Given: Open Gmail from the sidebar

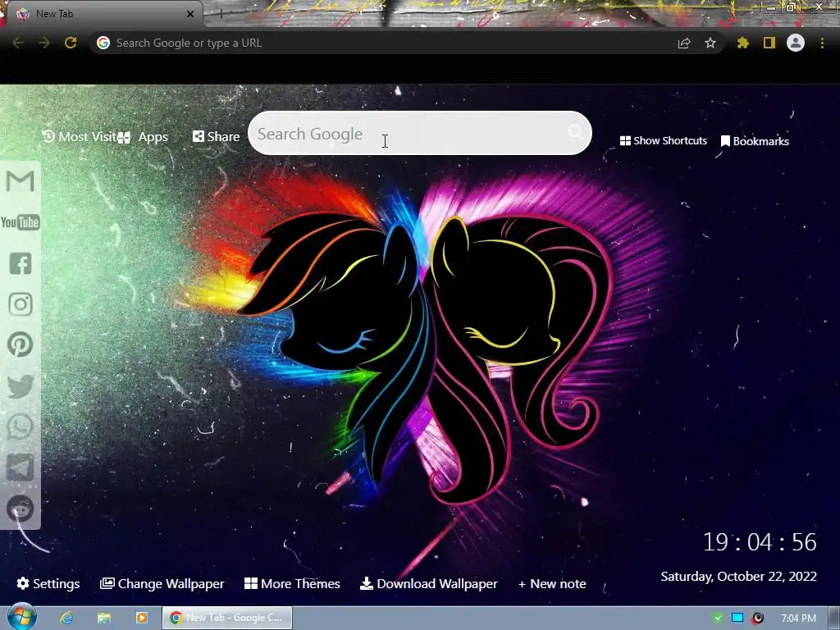Looking at the screenshot, I should click(21, 181).
